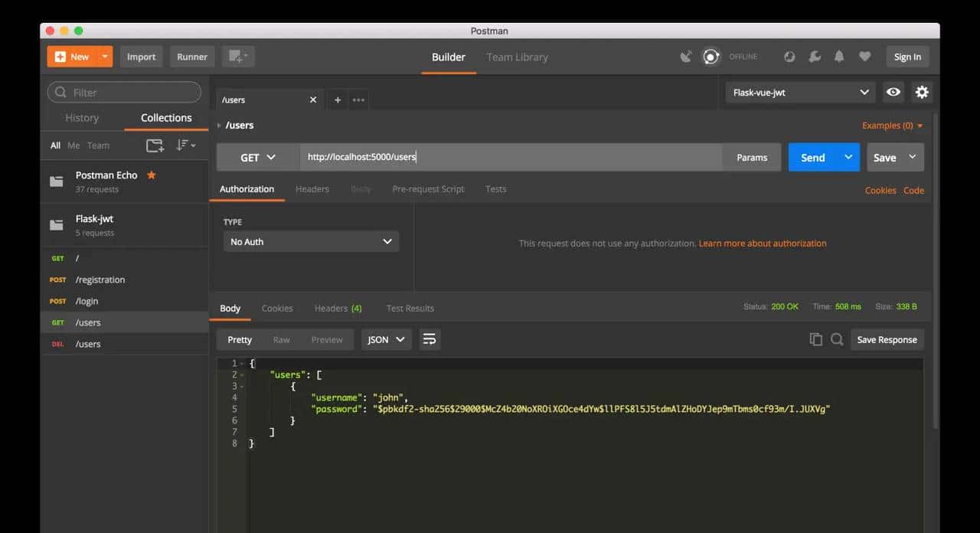Star the Postman Echo collection

tap(151, 175)
